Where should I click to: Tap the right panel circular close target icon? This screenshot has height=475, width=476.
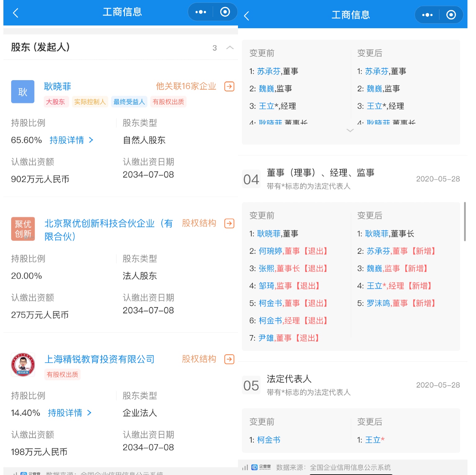(x=451, y=15)
